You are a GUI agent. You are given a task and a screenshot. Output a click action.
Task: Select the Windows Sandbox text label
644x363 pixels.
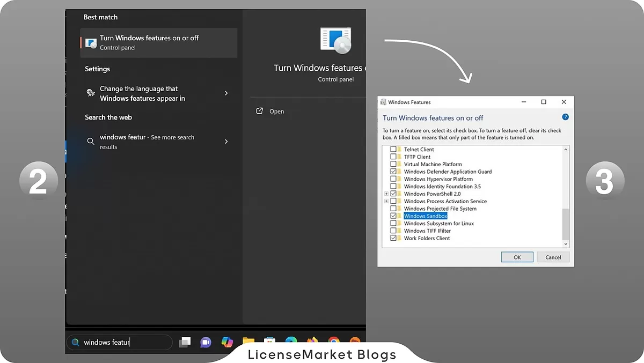(426, 216)
